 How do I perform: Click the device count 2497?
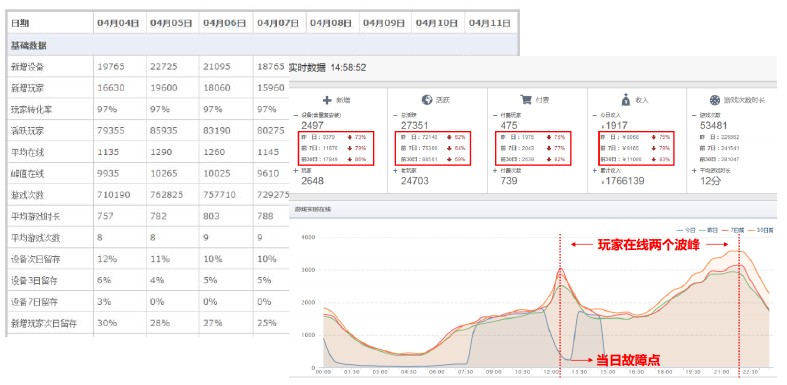click(313, 125)
